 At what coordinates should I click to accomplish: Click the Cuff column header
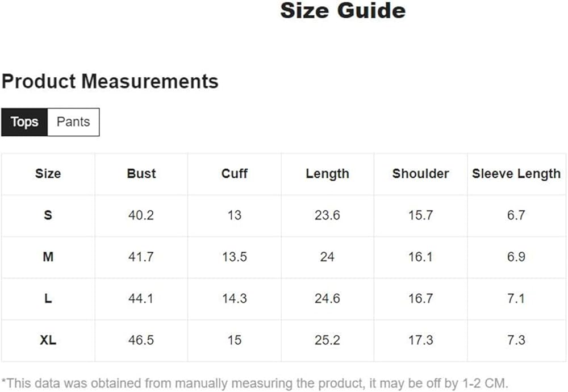(x=234, y=174)
